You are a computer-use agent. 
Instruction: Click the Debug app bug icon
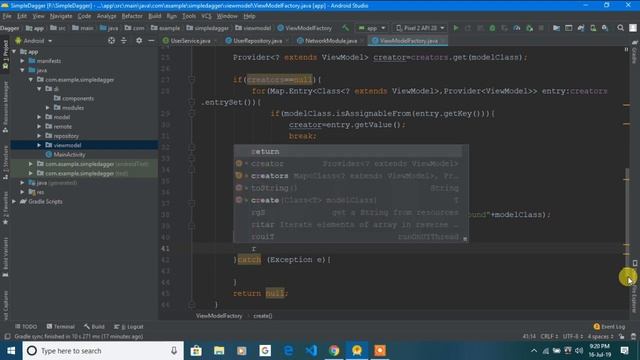click(492, 28)
